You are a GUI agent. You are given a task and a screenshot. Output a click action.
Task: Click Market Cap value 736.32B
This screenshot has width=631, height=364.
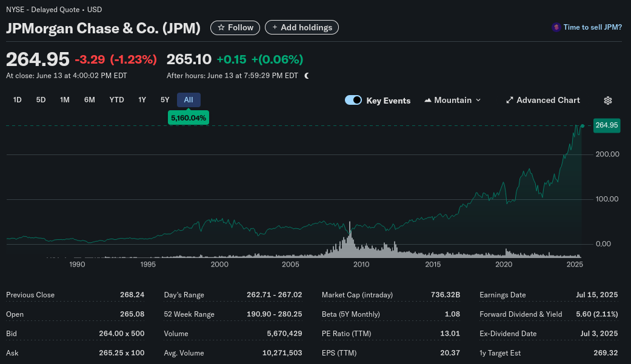pos(445,295)
